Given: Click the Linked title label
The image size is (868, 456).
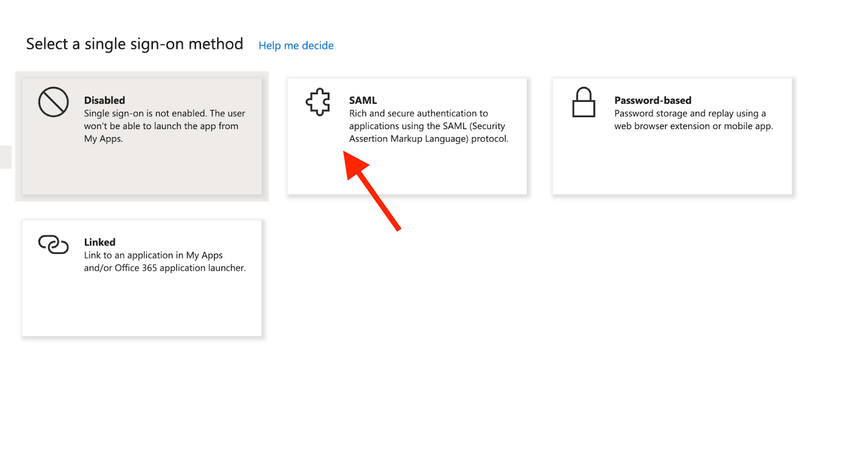Looking at the screenshot, I should pyautogui.click(x=100, y=242).
